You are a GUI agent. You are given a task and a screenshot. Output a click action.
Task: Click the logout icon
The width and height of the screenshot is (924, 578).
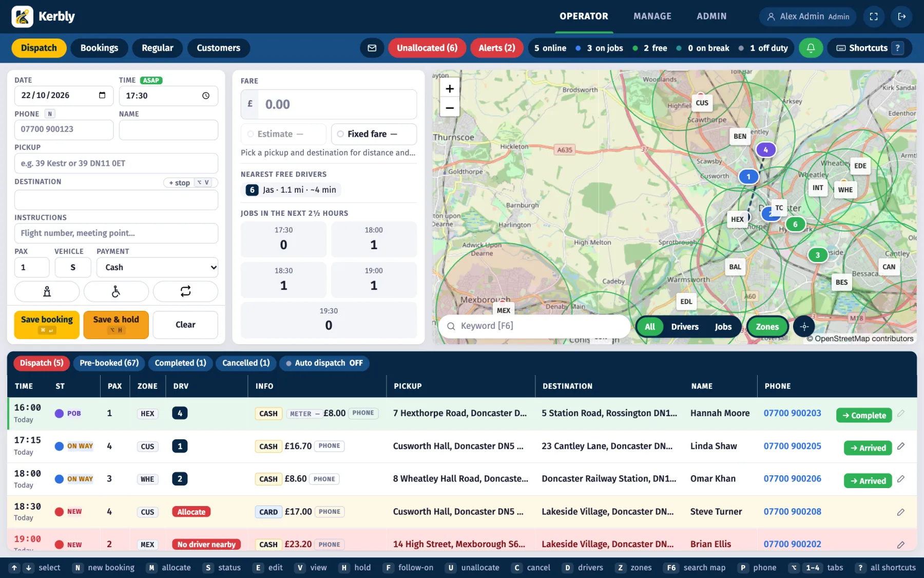[x=902, y=16]
